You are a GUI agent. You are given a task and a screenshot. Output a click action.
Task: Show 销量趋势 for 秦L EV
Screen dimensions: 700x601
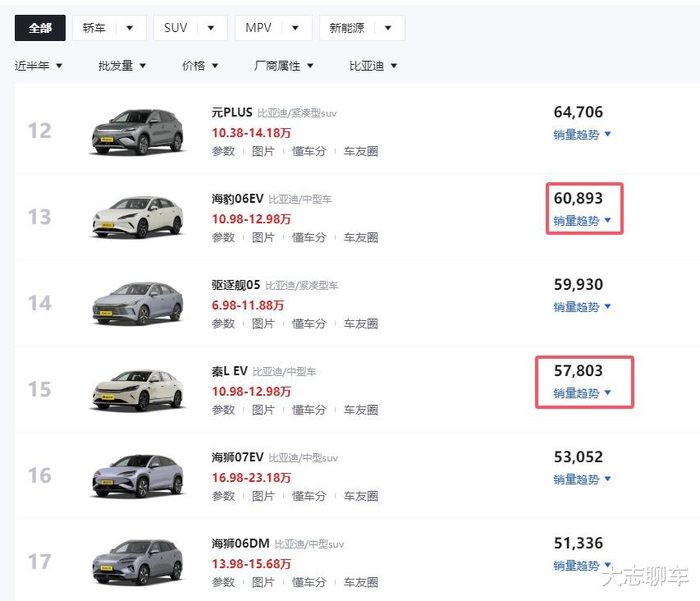[582, 392]
